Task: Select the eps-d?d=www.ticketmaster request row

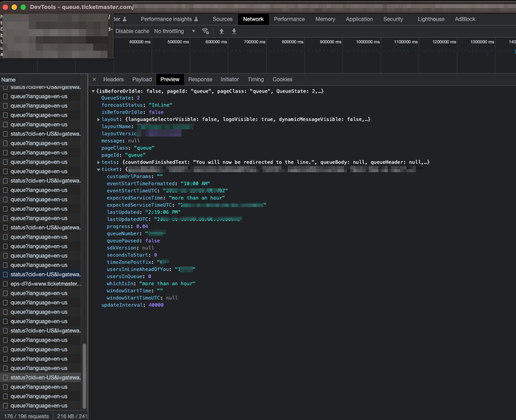Action: tap(41, 284)
